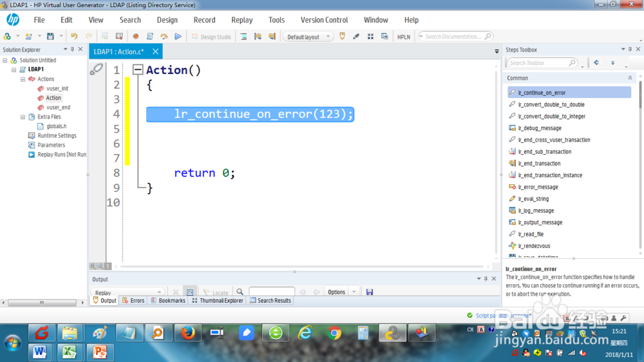
Task: Collapse the Actions folder node
Action: [23, 79]
